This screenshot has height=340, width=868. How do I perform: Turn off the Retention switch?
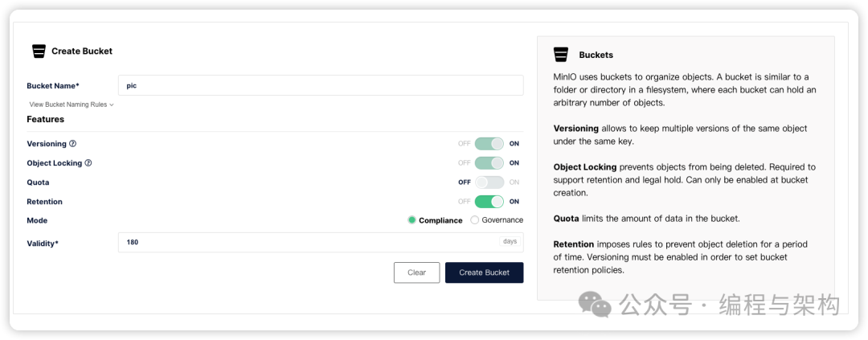489,202
